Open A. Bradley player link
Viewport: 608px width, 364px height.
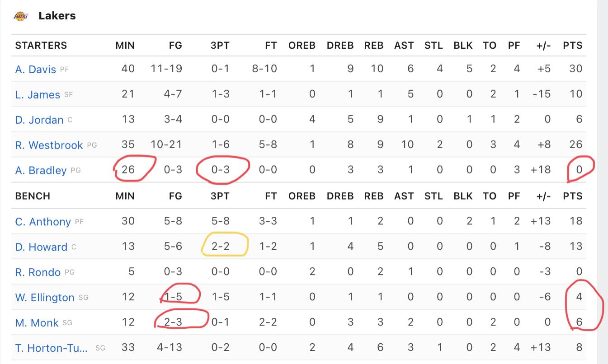(41, 170)
